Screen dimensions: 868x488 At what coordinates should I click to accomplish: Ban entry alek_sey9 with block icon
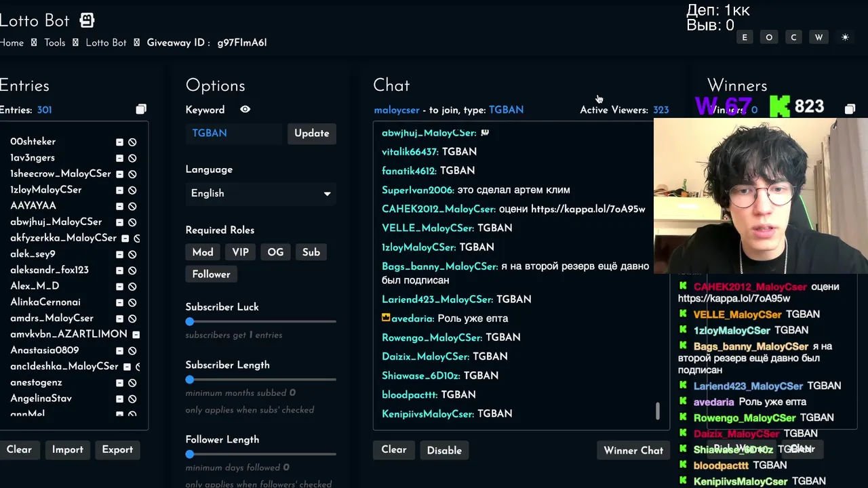(132, 255)
